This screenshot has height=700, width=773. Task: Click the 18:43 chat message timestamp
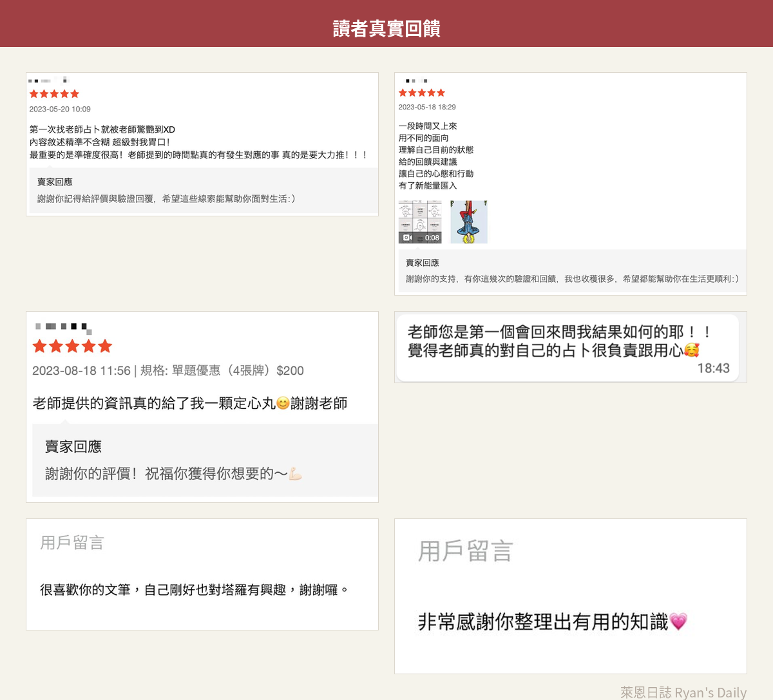[x=713, y=368]
